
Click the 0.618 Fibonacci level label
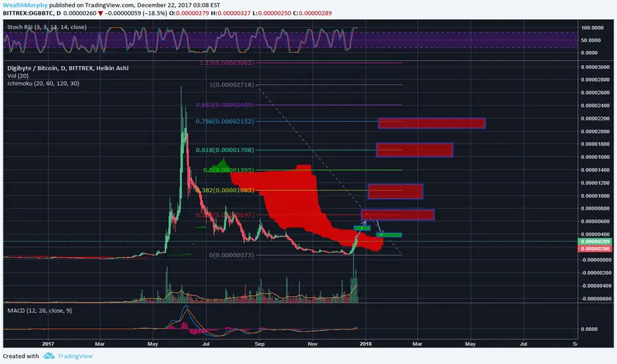[224, 150]
